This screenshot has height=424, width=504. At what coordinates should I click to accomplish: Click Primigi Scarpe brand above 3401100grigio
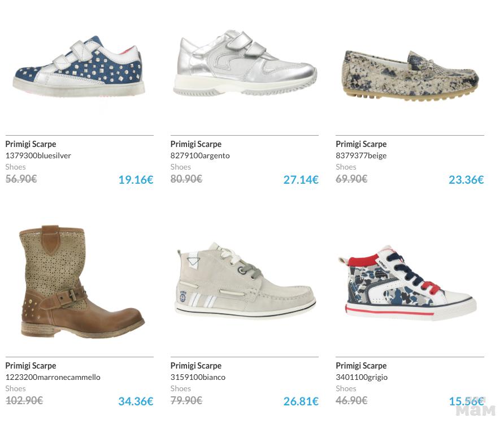pyautogui.click(x=361, y=366)
